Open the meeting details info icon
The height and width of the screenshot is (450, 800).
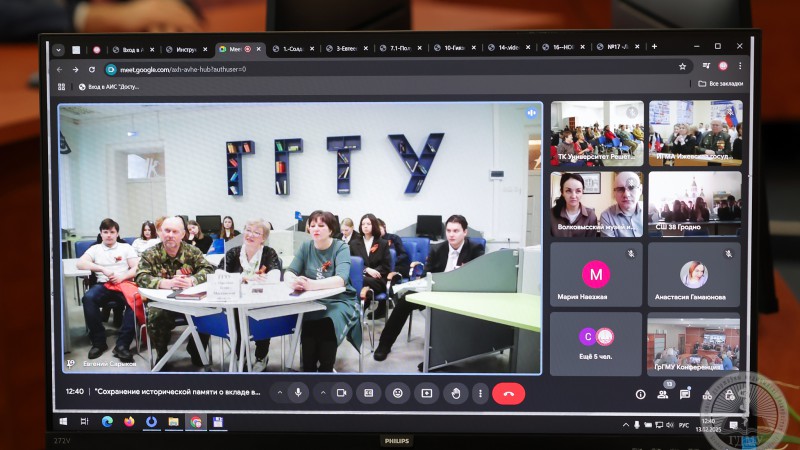point(641,394)
